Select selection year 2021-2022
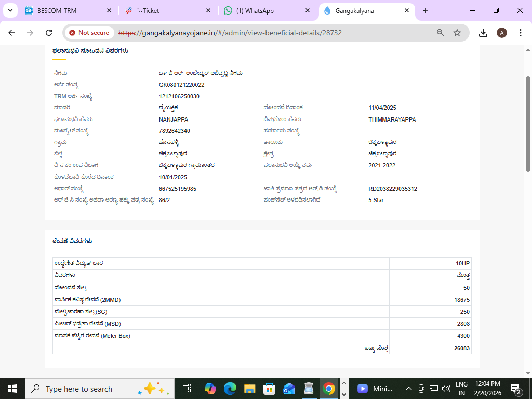 [x=382, y=166]
